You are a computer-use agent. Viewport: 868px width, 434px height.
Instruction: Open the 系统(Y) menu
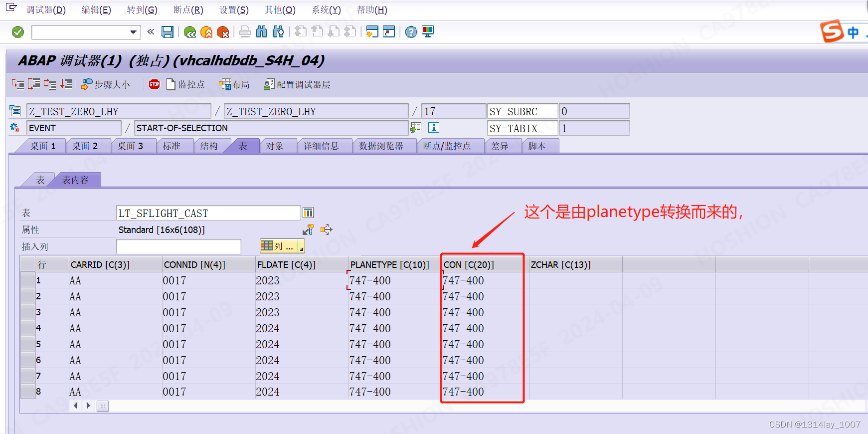point(326,10)
